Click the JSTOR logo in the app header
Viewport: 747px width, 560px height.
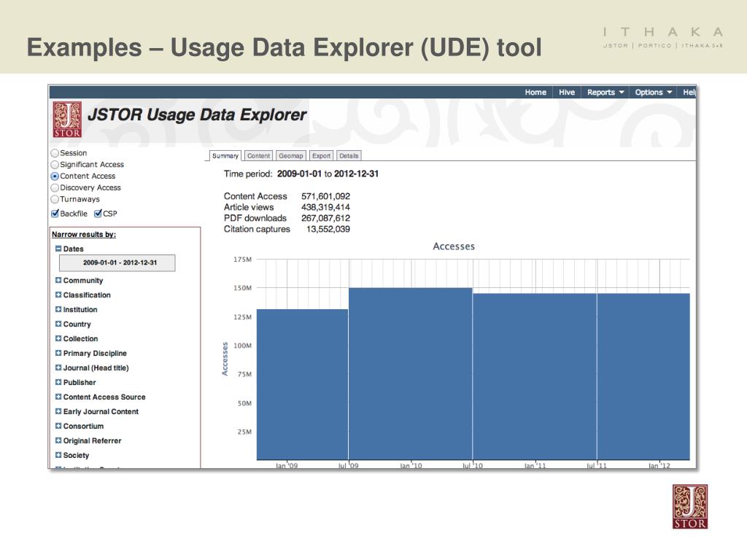point(67,120)
